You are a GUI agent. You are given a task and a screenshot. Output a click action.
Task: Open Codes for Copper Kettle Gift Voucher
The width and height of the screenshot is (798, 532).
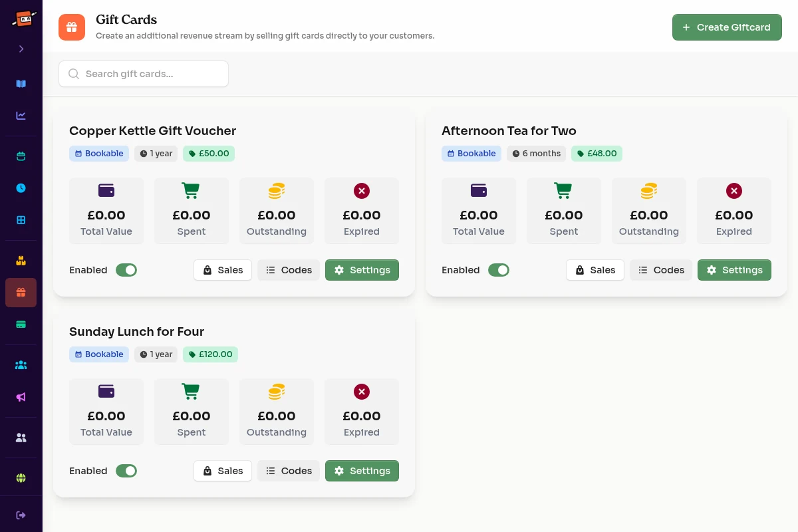tap(289, 270)
